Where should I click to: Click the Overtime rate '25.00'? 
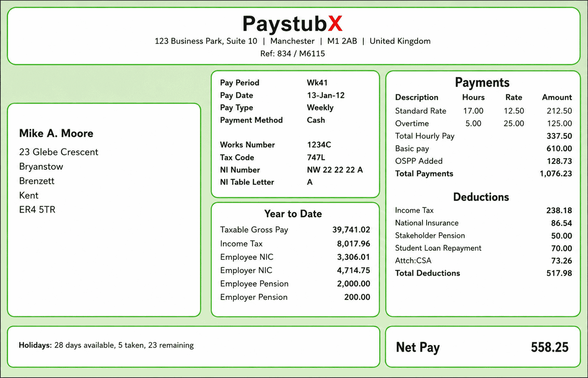pyautogui.click(x=514, y=123)
